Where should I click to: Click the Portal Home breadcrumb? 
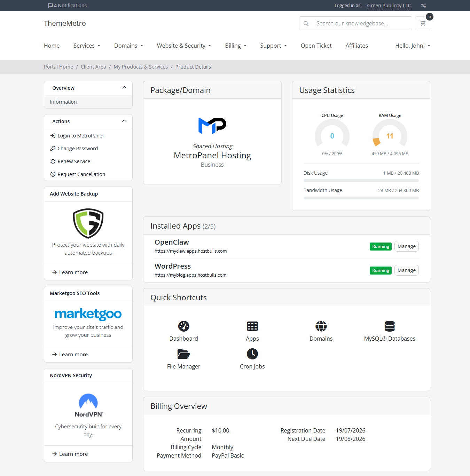pos(58,67)
